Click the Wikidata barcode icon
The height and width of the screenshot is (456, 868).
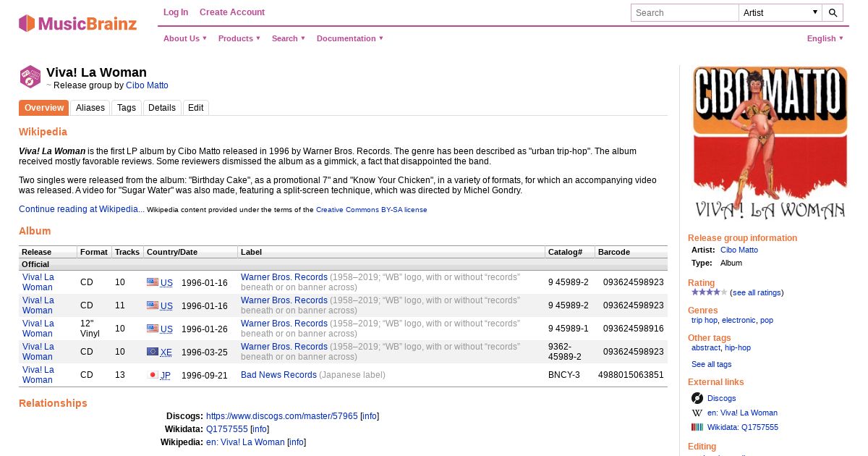point(697,427)
